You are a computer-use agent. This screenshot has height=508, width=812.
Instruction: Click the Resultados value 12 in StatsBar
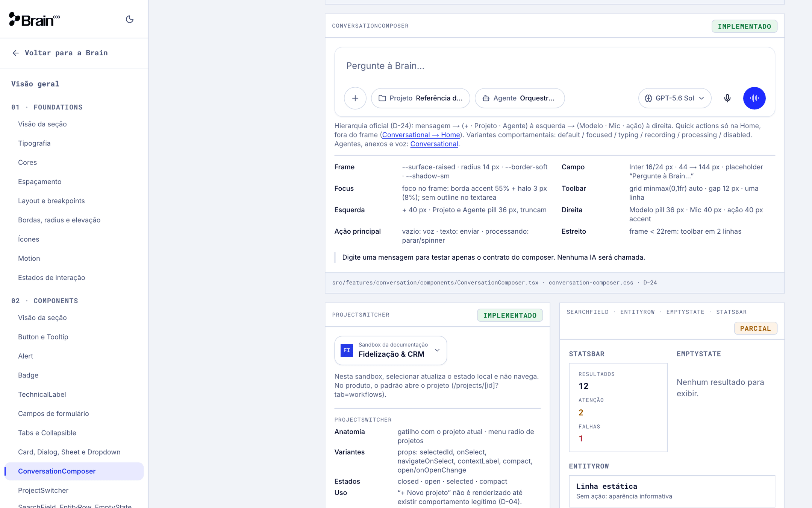pyautogui.click(x=583, y=386)
